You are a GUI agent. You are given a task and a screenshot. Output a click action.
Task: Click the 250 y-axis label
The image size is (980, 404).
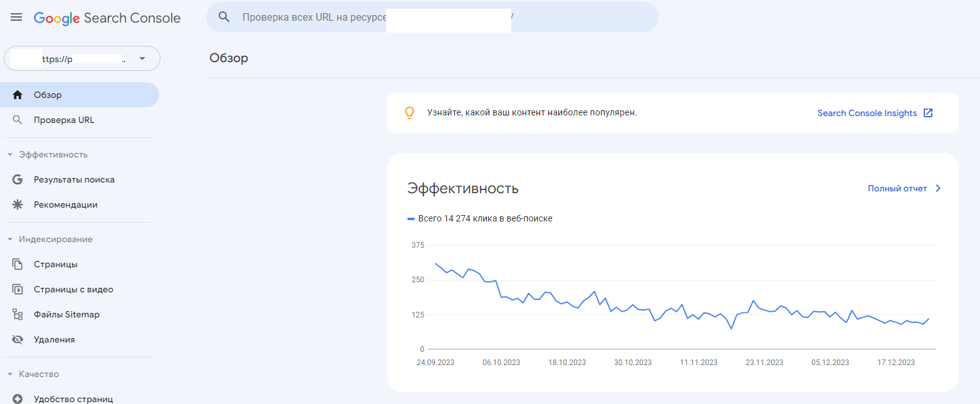[x=418, y=280]
